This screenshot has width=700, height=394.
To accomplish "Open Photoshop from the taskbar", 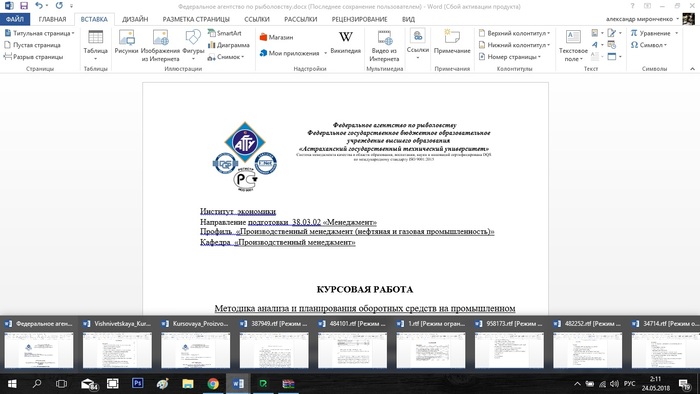I will (138, 383).
